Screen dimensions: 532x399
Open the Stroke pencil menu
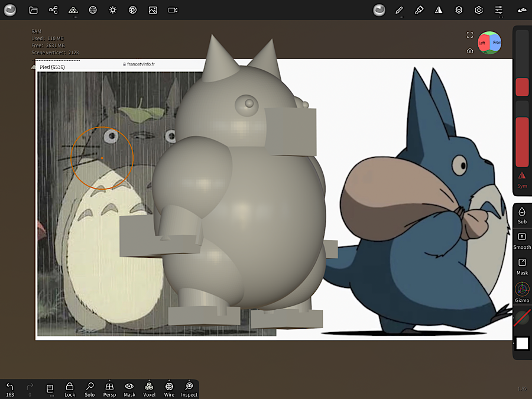tap(400, 10)
